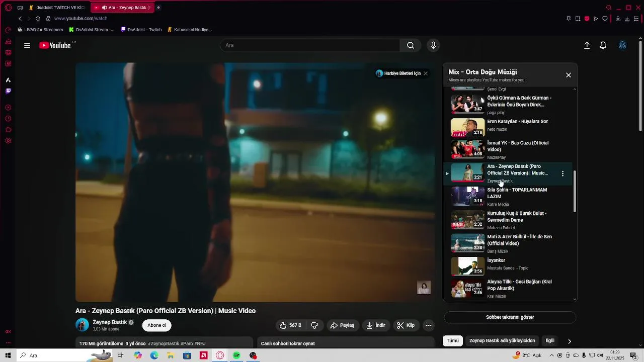This screenshot has height=362, width=644.
Task: Click the browser address bar URL
Action: [x=80, y=19]
